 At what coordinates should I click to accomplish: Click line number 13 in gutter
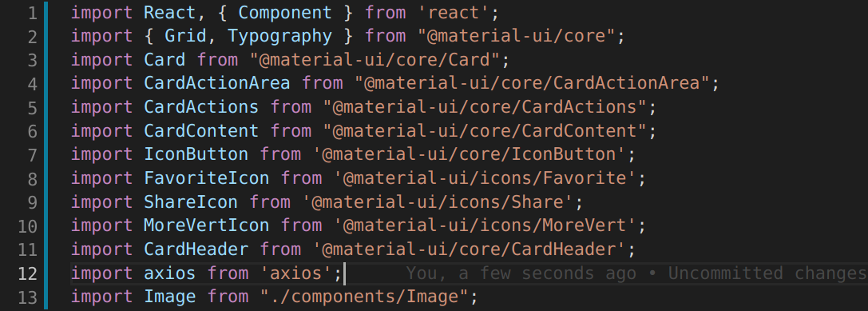(28, 297)
